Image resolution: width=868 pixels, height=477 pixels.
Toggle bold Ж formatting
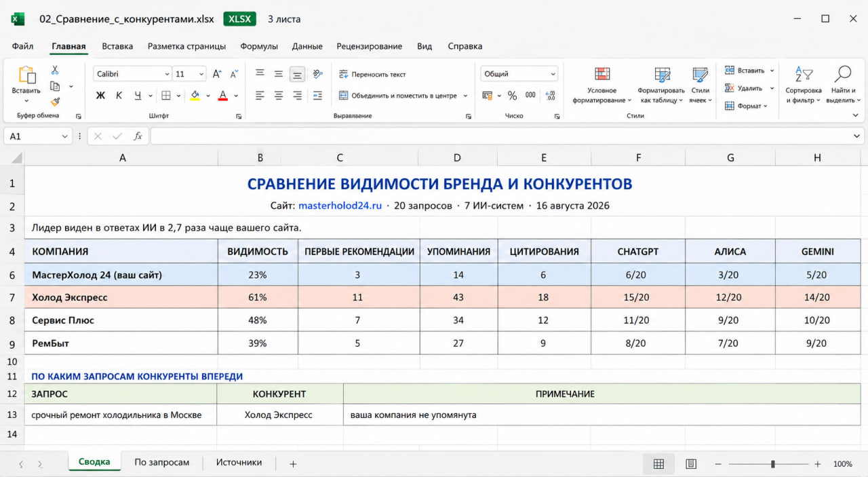(x=100, y=96)
